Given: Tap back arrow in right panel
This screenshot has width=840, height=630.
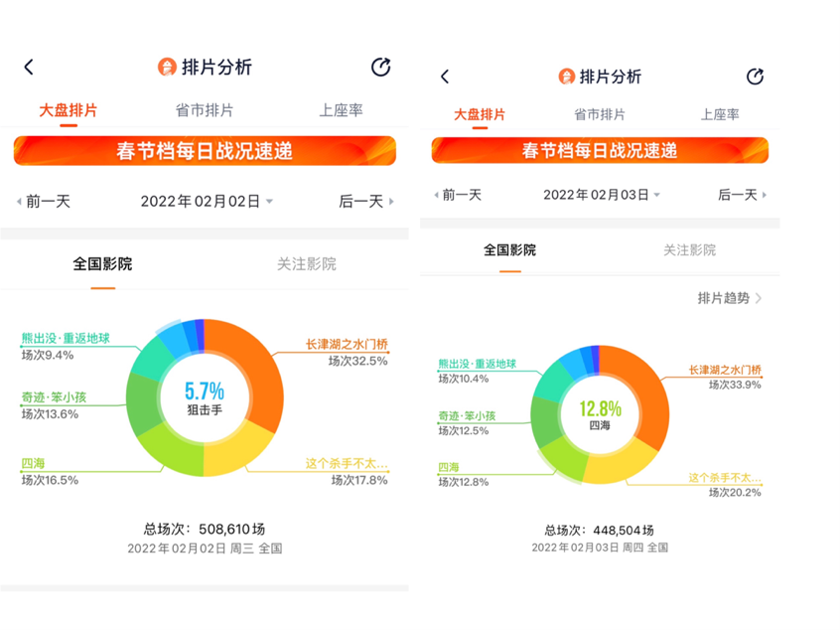Looking at the screenshot, I should click(445, 78).
